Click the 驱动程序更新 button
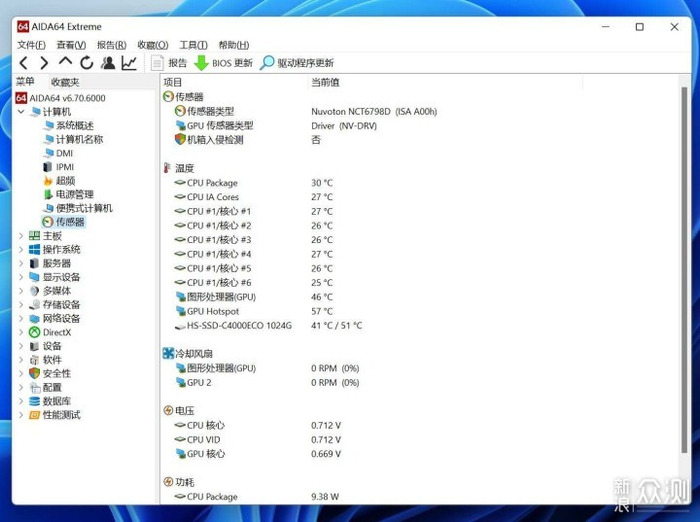700x522 pixels. click(297, 63)
